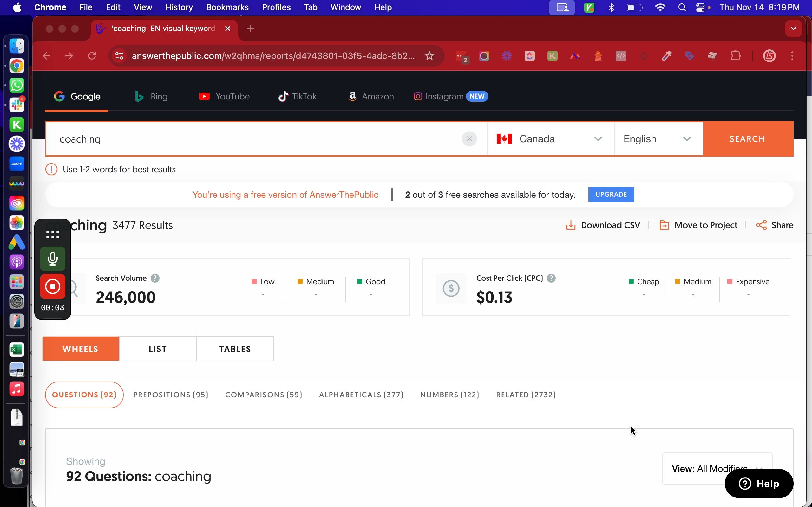The height and width of the screenshot is (507, 812).
Task: Stop the screen recording with red button
Action: (x=53, y=286)
